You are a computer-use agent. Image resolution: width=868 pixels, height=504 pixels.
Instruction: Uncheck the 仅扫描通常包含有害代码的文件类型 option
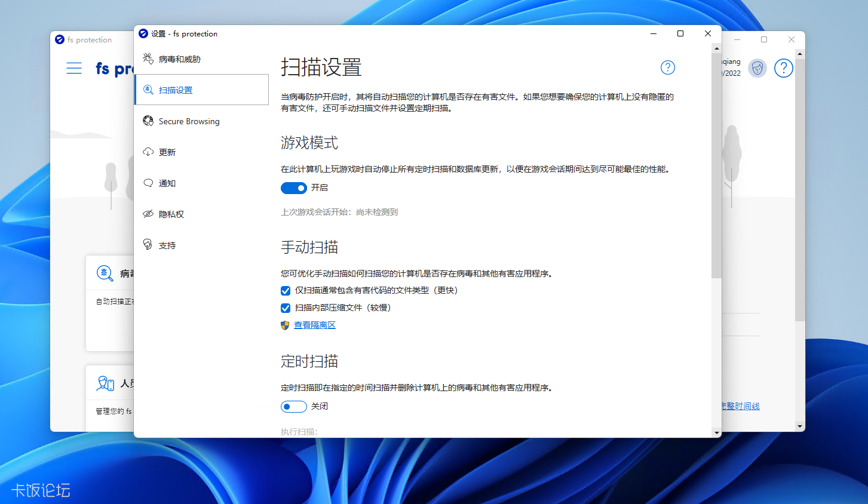[285, 291]
